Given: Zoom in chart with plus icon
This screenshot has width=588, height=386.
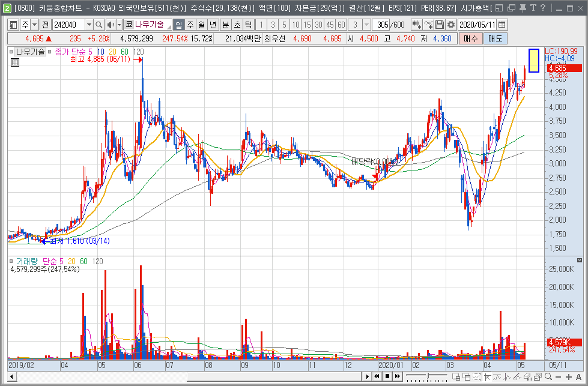Looking at the screenshot, I should click(569, 376).
